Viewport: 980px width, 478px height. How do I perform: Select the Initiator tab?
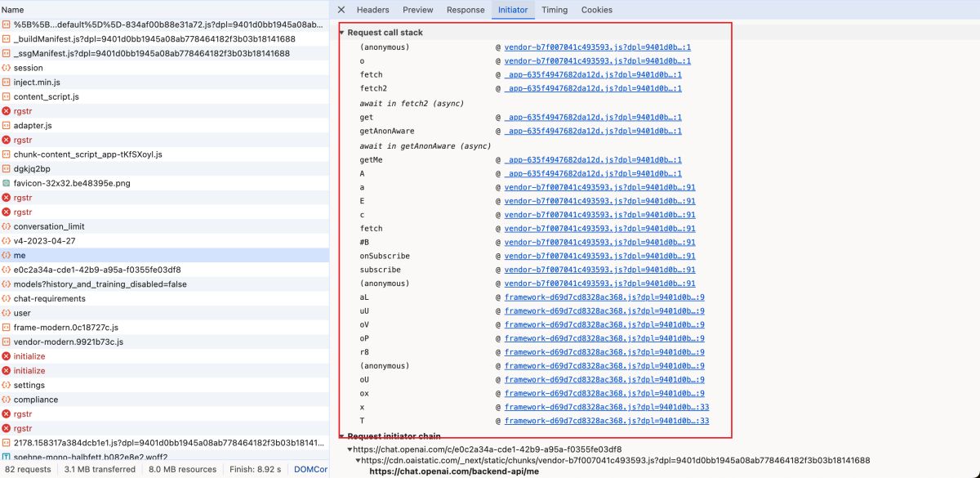514,10
